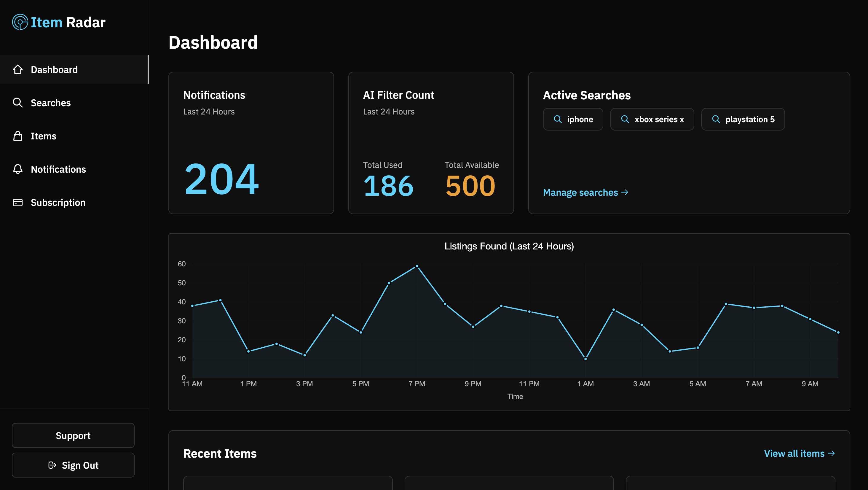Screen dimensions: 868x490
Task: Click the Item Radar logo icon
Action: coord(20,22)
